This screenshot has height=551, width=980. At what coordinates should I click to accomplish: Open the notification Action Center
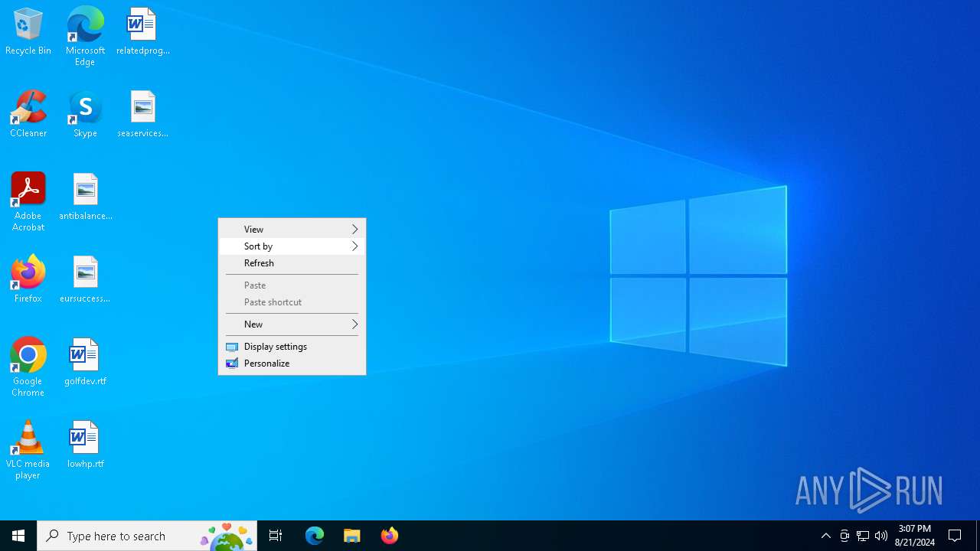pos(955,536)
